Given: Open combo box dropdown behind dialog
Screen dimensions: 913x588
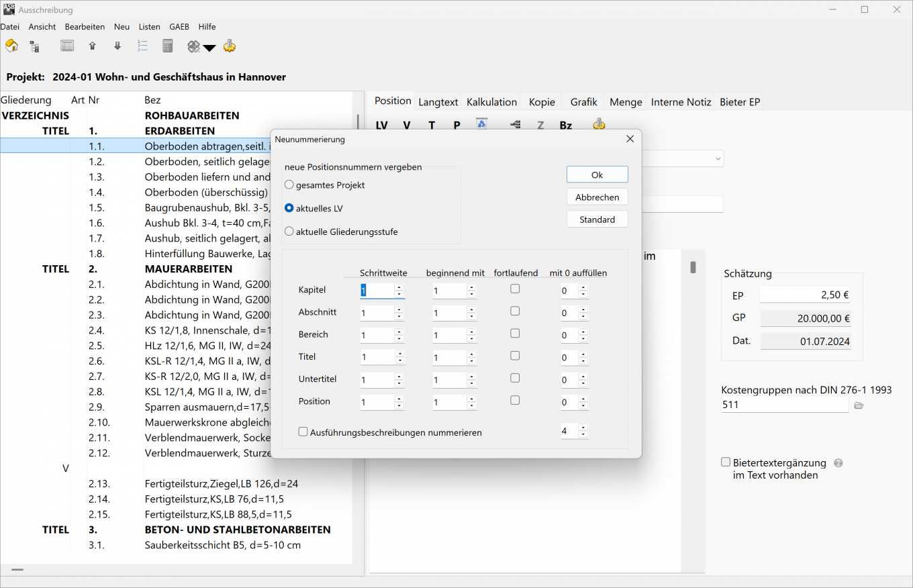Looking at the screenshot, I should pyautogui.click(x=718, y=159).
